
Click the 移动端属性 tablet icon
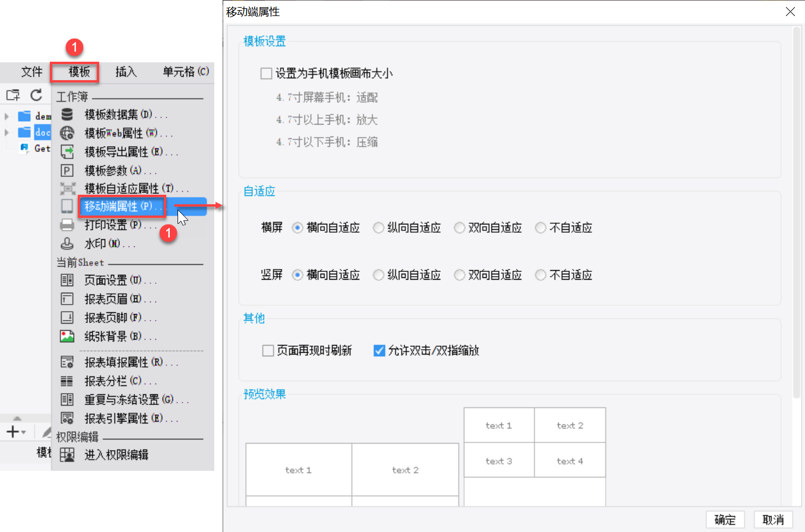pos(67,207)
